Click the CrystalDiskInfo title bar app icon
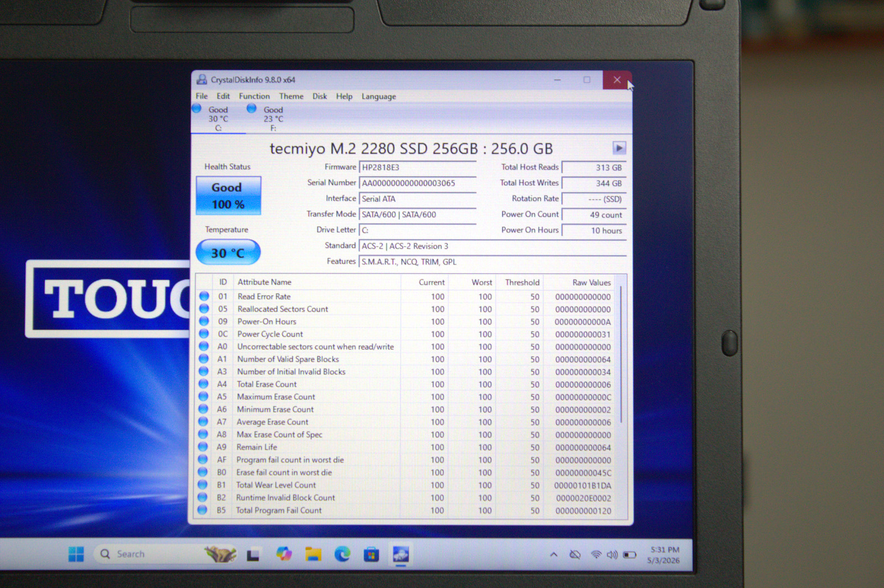This screenshot has width=884, height=588. (x=202, y=80)
